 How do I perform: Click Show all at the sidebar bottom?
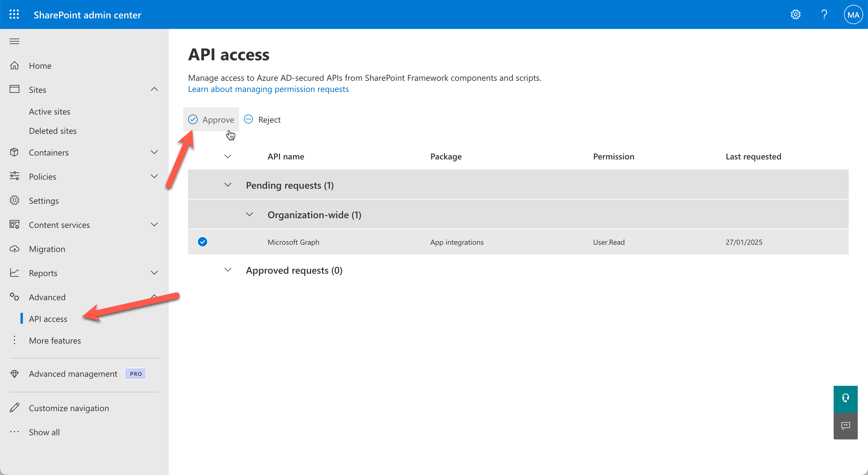pyautogui.click(x=44, y=432)
